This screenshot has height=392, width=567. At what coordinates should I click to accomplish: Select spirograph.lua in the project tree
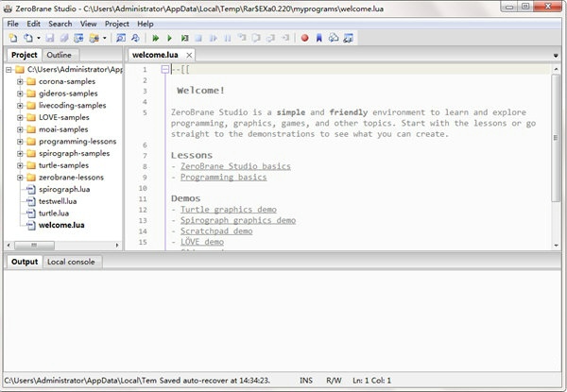(x=64, y=189)
